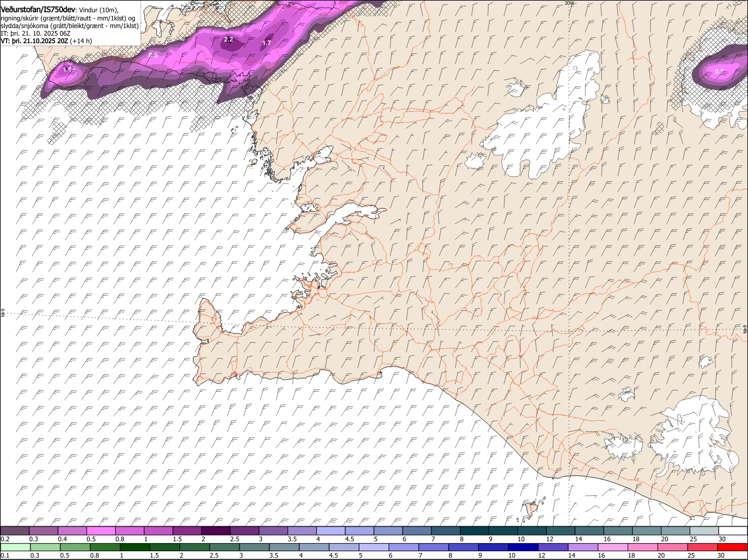Screen dimensions: 748x560
Task: Click the '20W' longitude label
Action: coord(570,3)
